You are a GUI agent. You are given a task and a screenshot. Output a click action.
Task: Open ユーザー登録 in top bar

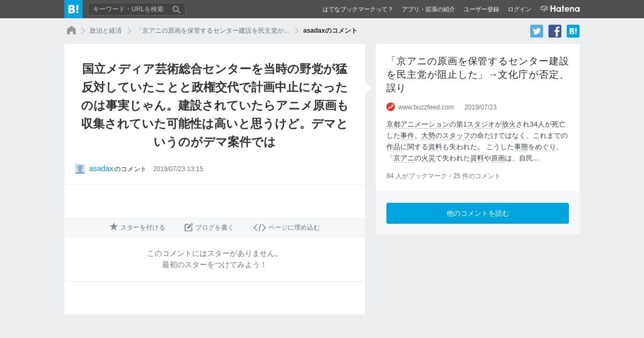(x=481, y=9)
